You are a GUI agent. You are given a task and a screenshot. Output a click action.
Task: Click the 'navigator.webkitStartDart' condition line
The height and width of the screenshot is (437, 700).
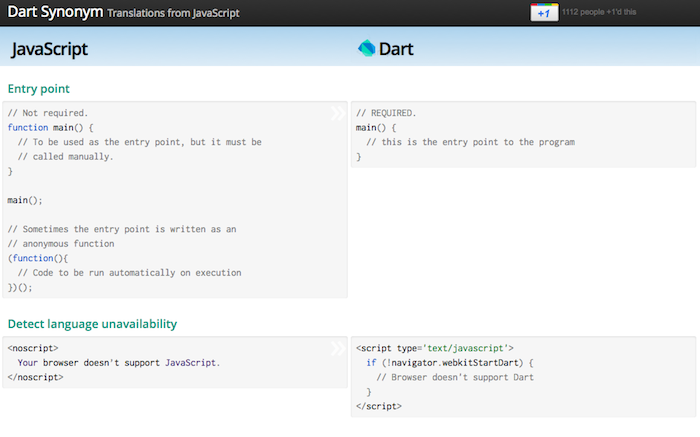click(x=450, y=362)
